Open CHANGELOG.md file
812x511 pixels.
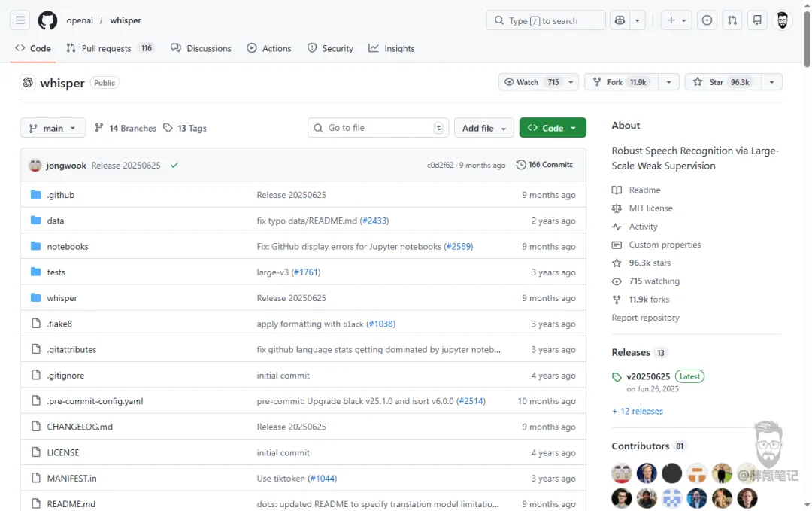[80, 427]
